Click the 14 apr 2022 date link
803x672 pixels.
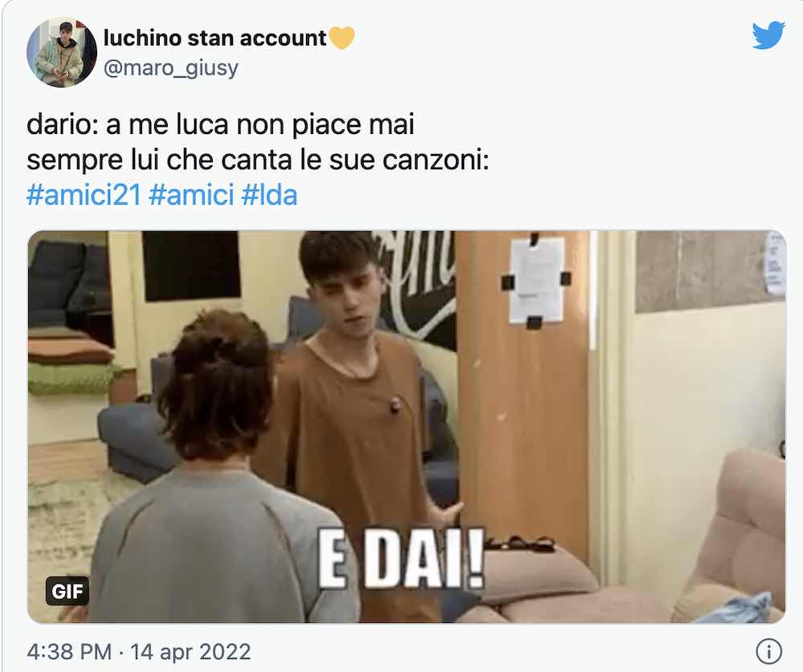click(190, 652)
